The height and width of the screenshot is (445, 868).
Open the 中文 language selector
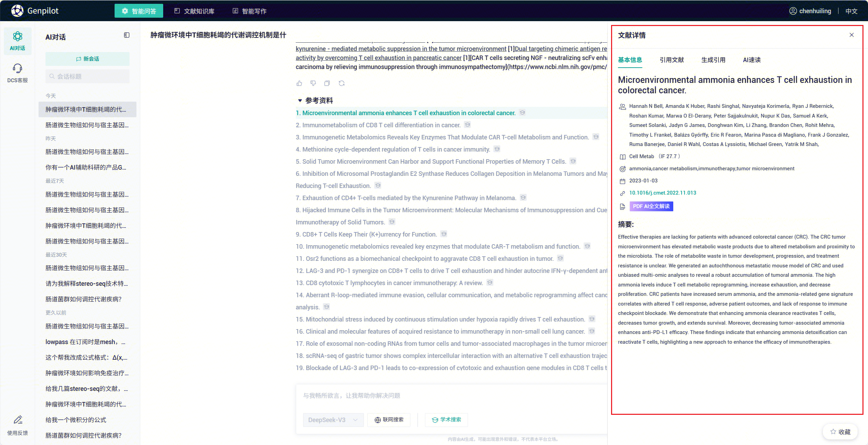pyautogui.click(x=851, y=11)
